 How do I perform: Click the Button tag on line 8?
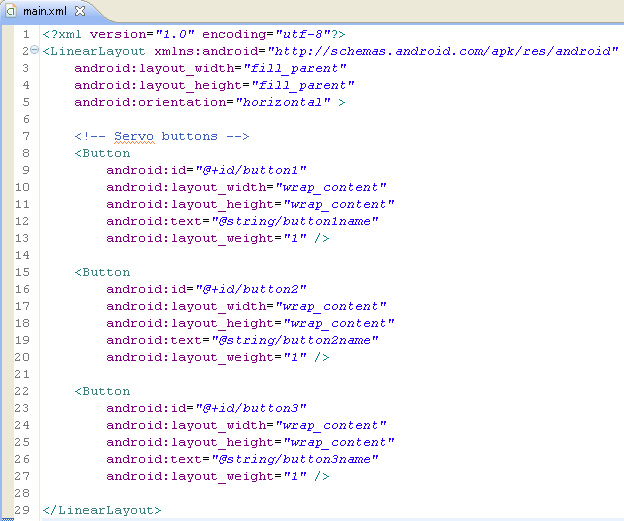(102, 153)
